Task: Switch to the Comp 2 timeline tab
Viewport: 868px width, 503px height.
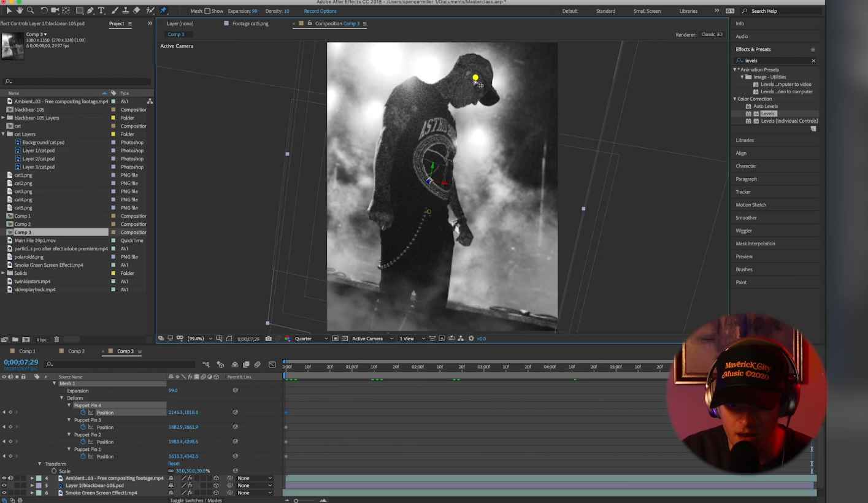Action: point(76,351)
